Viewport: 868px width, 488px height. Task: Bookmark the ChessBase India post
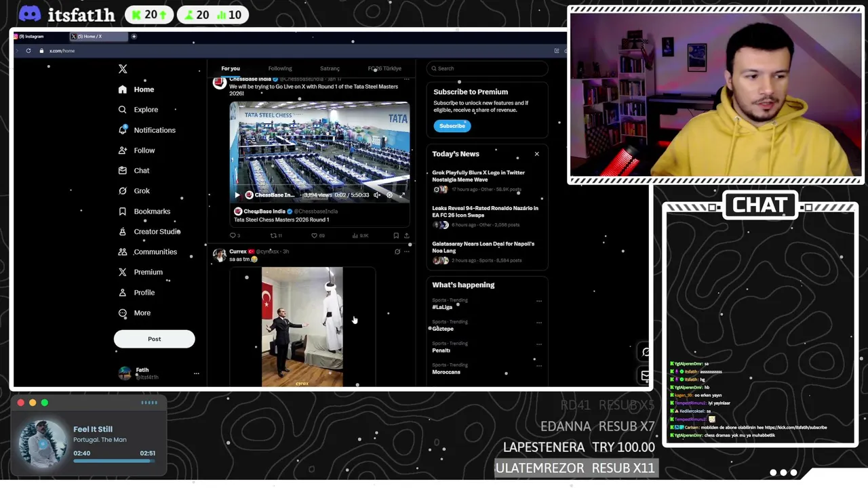click(396, 236)
